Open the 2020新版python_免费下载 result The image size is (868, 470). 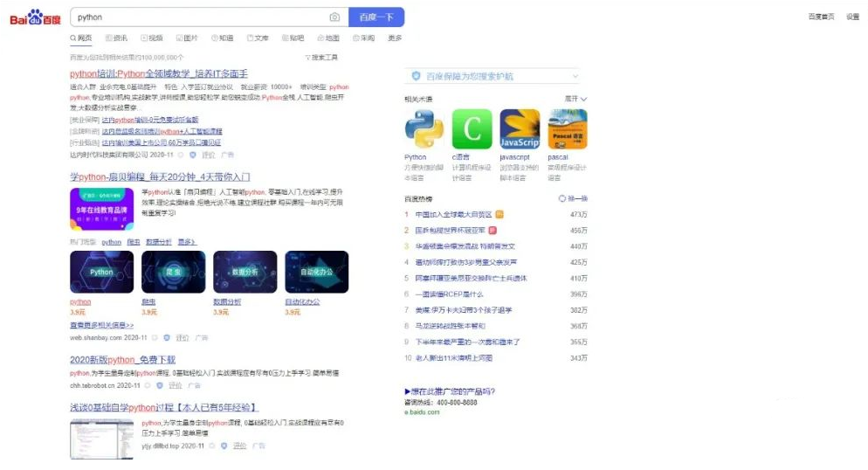[x=122, y=360]
